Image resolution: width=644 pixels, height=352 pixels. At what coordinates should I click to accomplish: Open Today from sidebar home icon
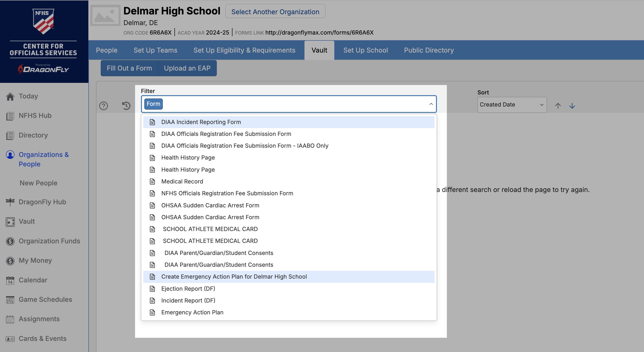10,96
